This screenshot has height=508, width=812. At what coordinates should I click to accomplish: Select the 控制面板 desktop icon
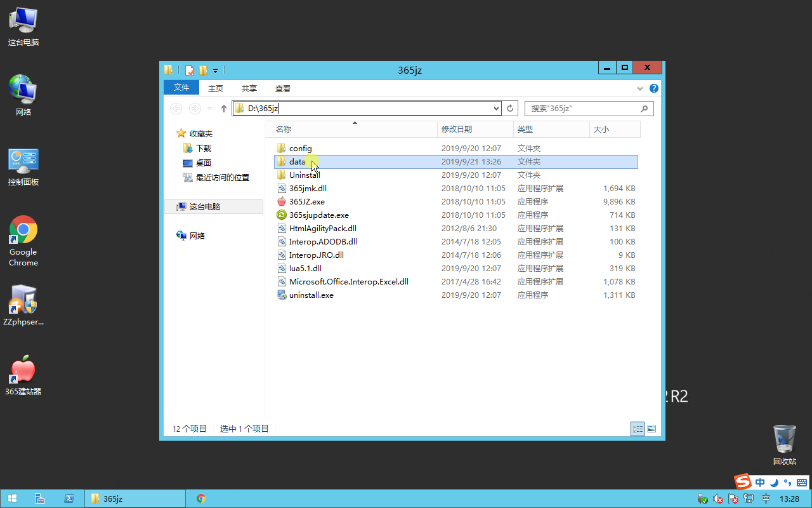pyautogui.click(x=23, y=167)
